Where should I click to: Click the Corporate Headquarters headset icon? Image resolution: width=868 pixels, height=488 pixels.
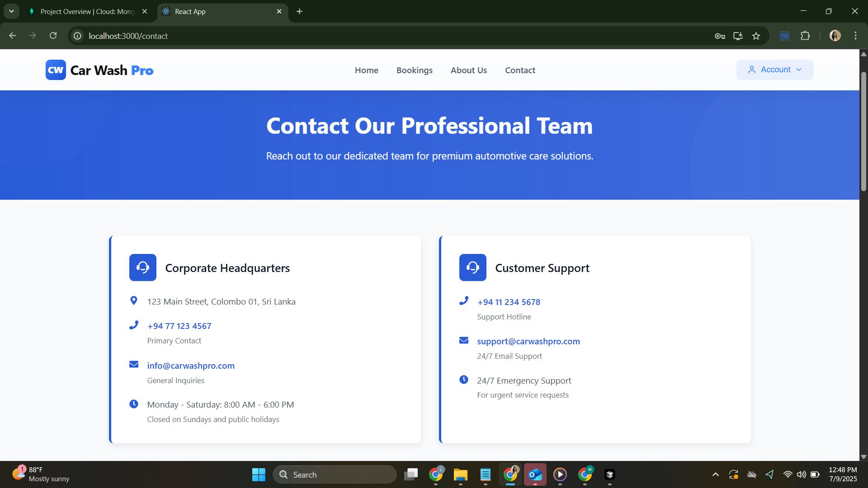(x=142, y=267)
